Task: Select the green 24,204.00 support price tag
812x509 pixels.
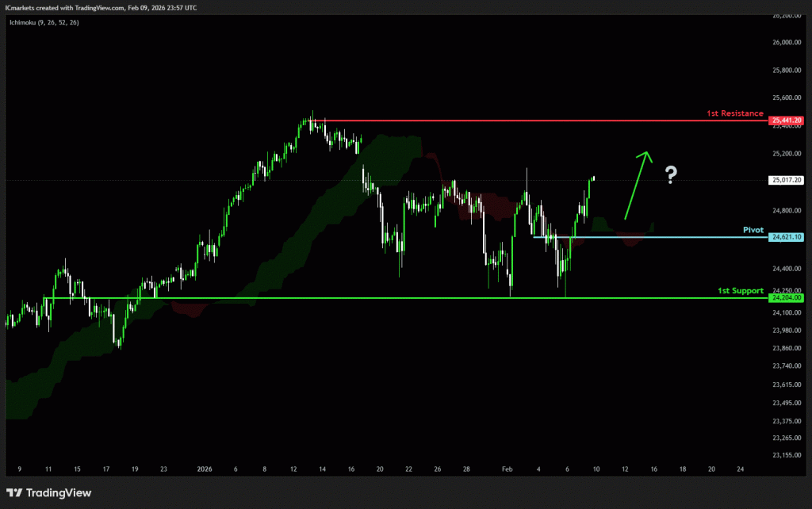Action: click(787, 298)
